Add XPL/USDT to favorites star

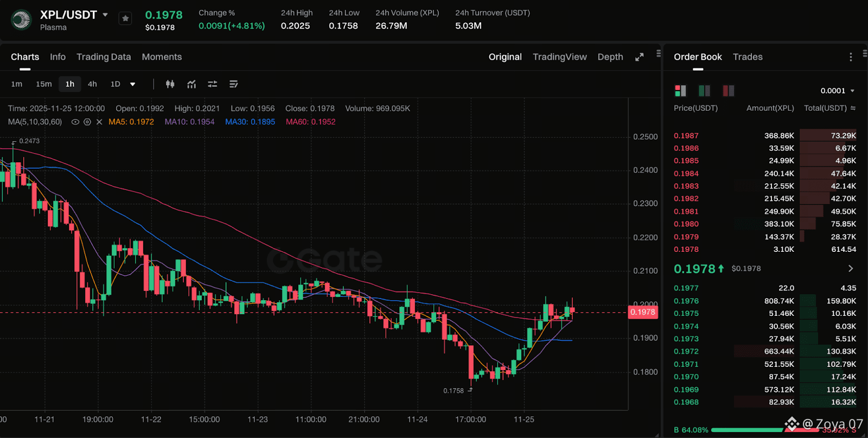(x=125, y=18)
